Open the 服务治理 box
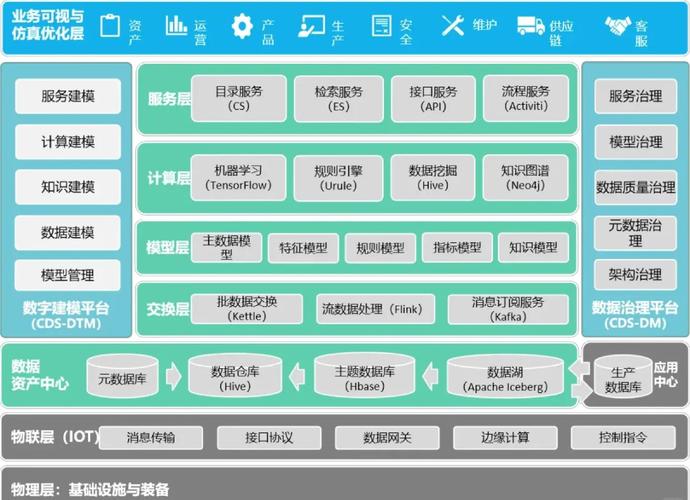690x500 pixels. [x=635, y=96]
